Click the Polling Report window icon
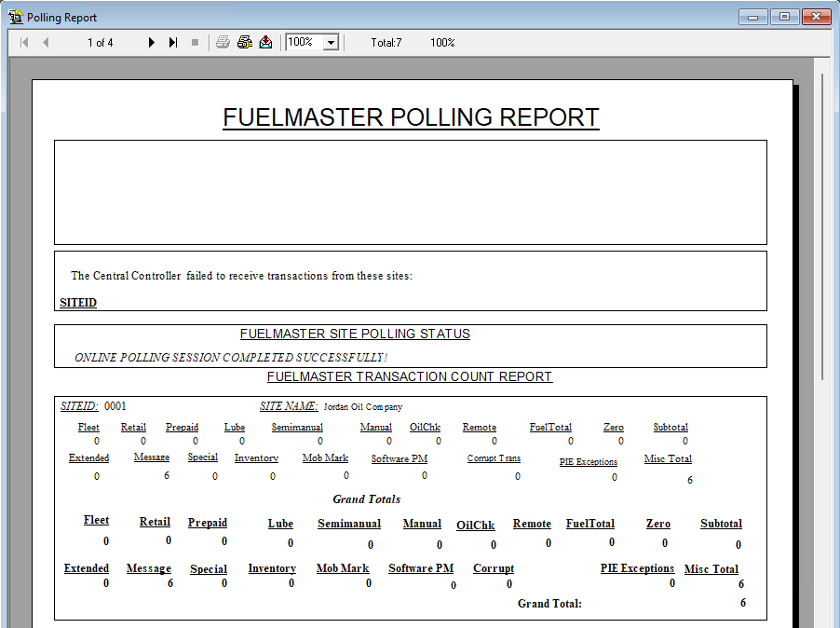840x628 pixels. pos(16,17)
